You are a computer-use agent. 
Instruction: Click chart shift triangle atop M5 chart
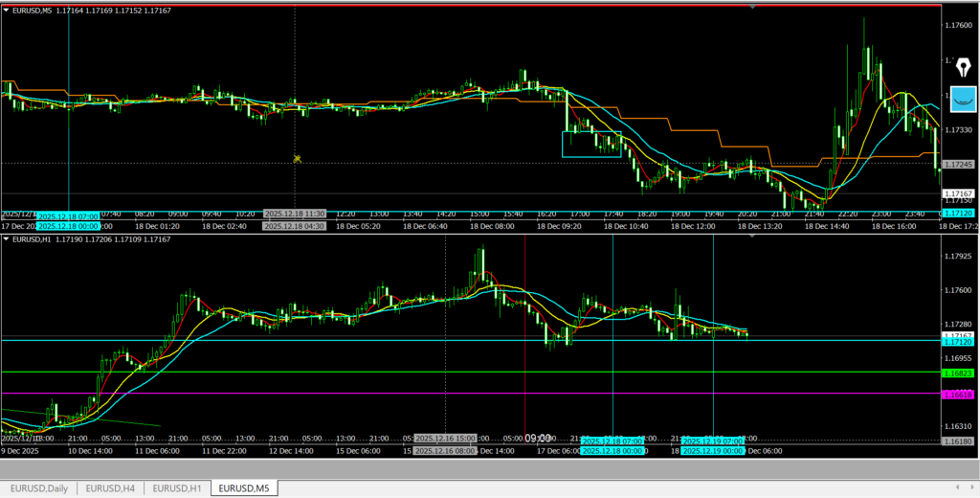tap(754, 8)
